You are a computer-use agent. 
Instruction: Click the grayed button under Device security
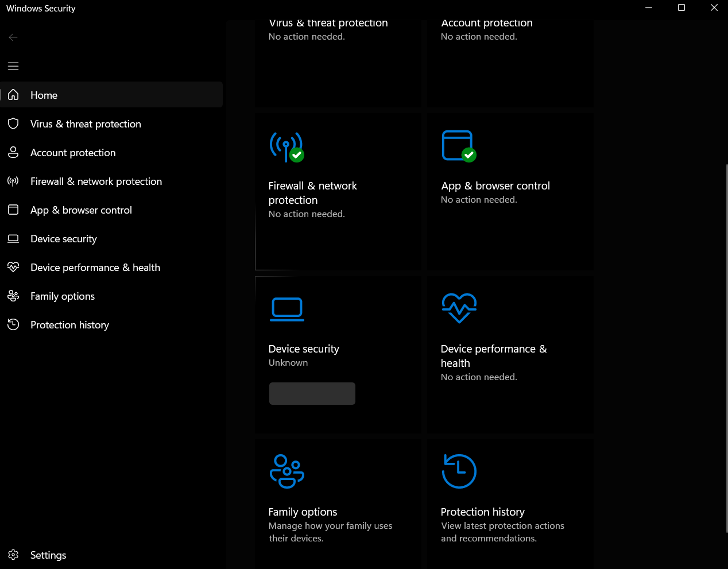[312, 393]
